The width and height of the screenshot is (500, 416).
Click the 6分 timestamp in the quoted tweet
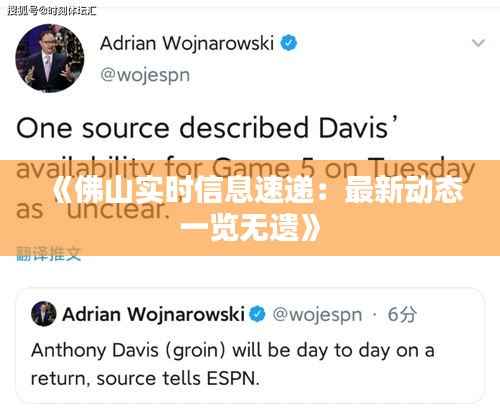tap(402, 314)
